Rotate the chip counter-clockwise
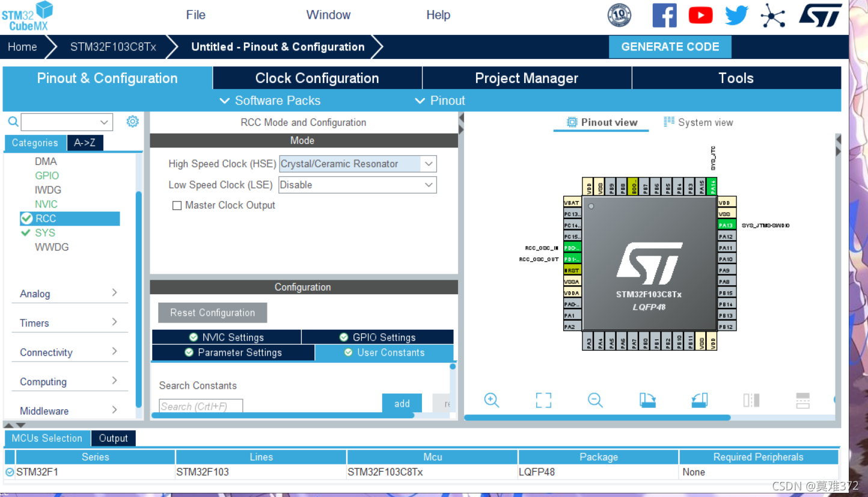Image resolution: width=868 pixels, height=497 pixels. coord(699,400)
